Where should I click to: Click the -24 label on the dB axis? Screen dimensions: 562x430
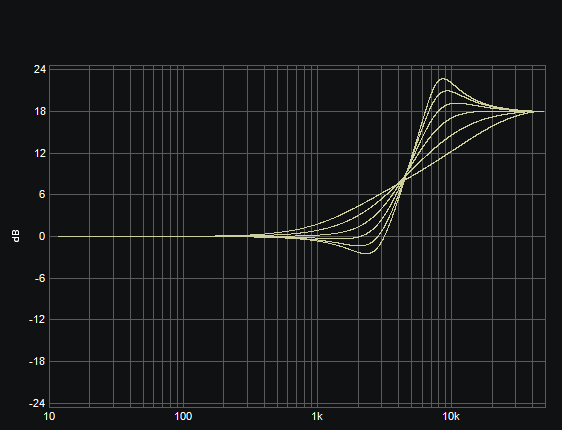point(38,403)
